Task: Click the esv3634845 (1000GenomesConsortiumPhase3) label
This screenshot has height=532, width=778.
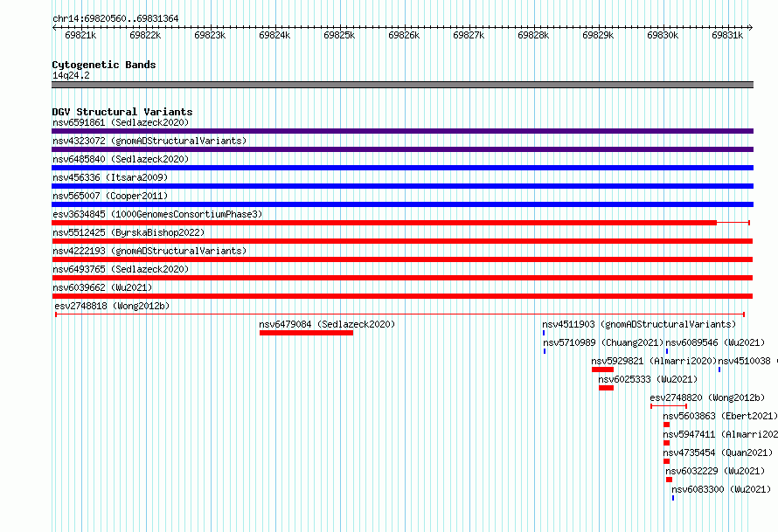Action: pyautogui.click(x=157, y=214)
